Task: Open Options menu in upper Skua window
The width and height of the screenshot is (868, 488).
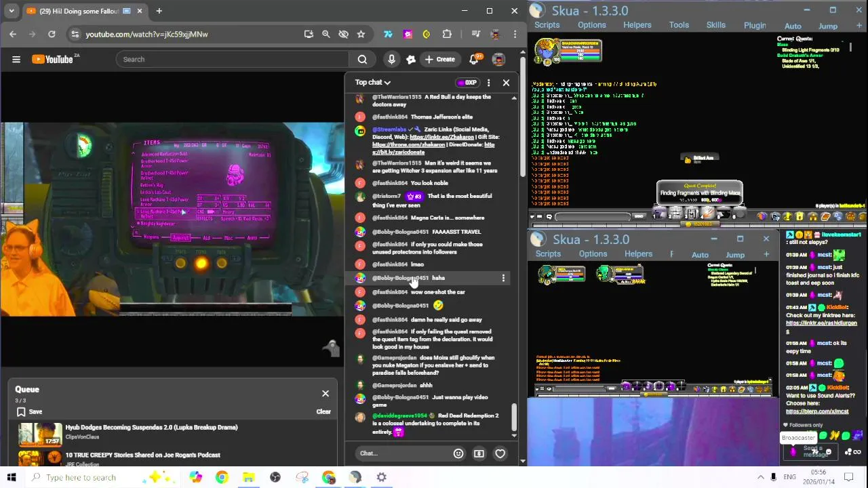Action: (x=592, y=25)
